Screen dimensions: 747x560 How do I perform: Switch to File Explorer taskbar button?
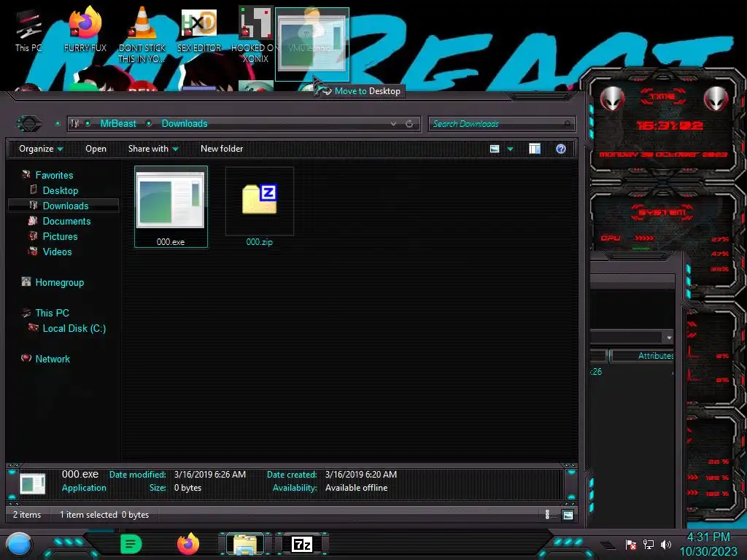tap(245, 544)
